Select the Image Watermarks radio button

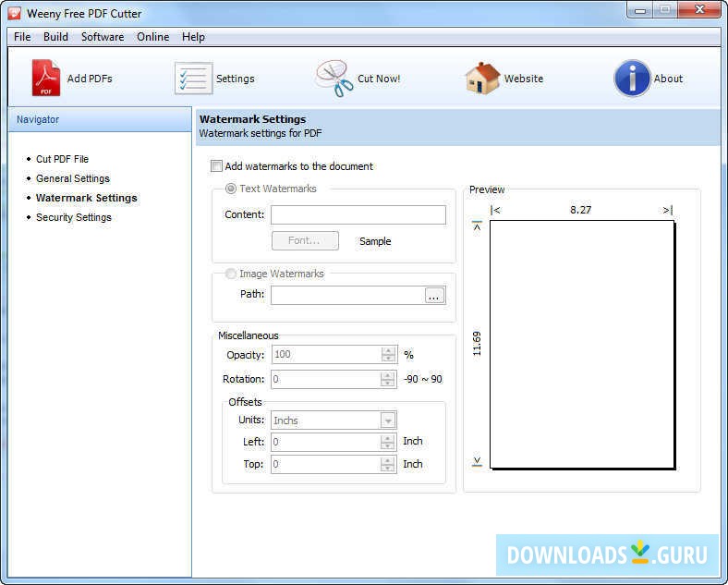click(x=231, y=274)
